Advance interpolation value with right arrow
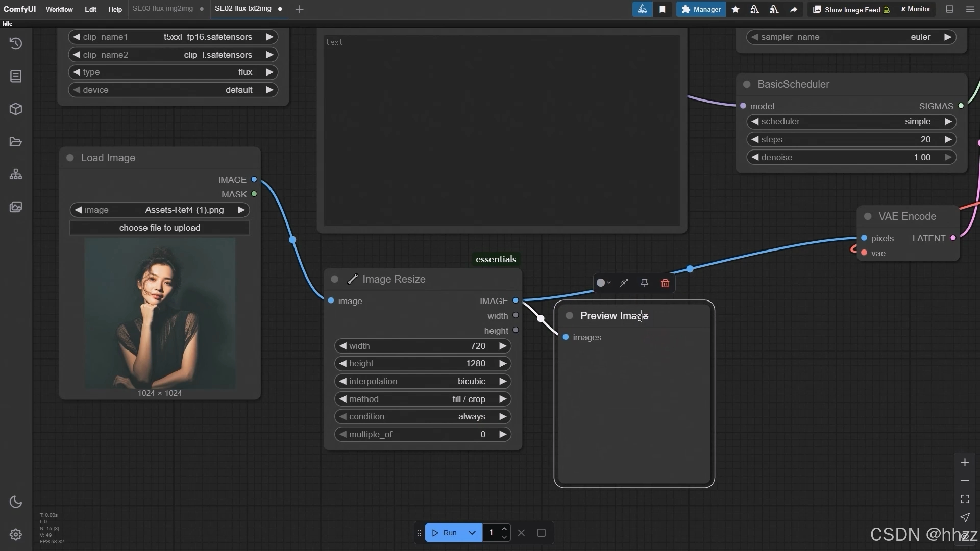980x551 pixels. [503, 382]
